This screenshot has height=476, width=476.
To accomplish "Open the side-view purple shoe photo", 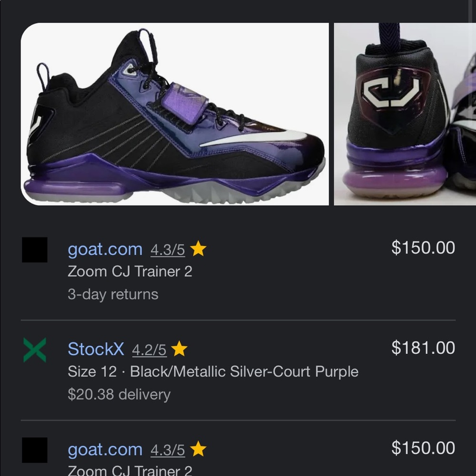I will [175, 114].
